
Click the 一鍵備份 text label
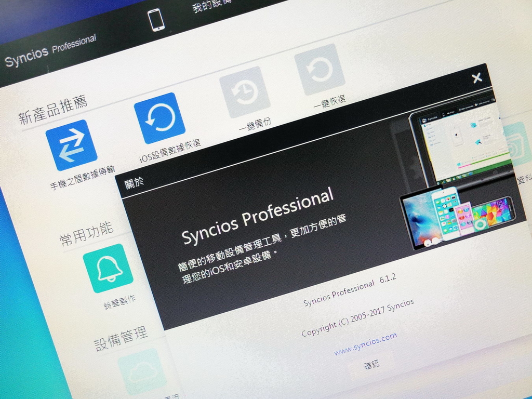pos(255,124)
